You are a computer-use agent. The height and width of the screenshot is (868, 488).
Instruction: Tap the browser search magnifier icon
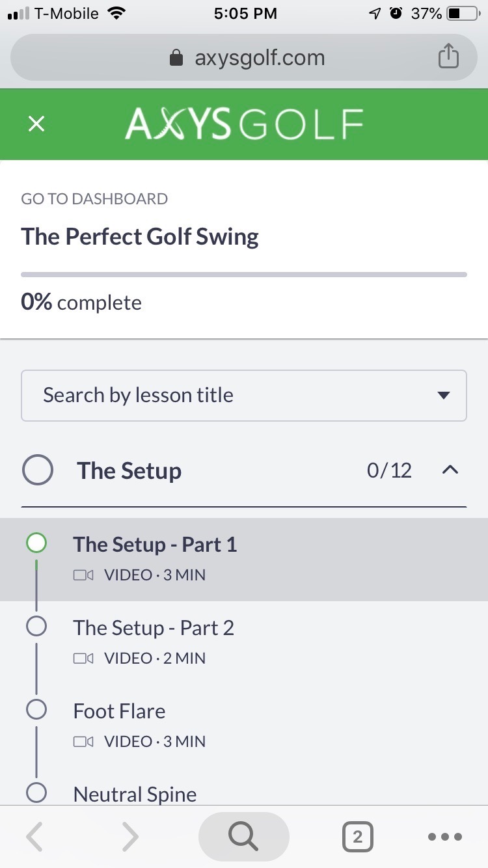pos(243,837)
